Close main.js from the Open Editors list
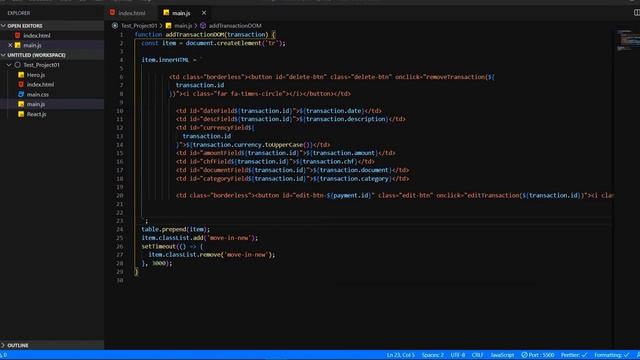 10,45
